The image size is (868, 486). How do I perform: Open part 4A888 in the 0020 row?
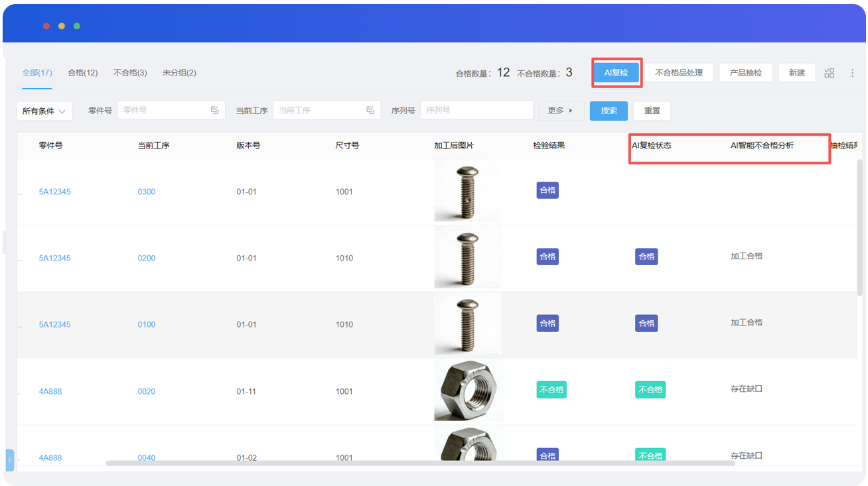pyautogui.click(x=50, y=391)
